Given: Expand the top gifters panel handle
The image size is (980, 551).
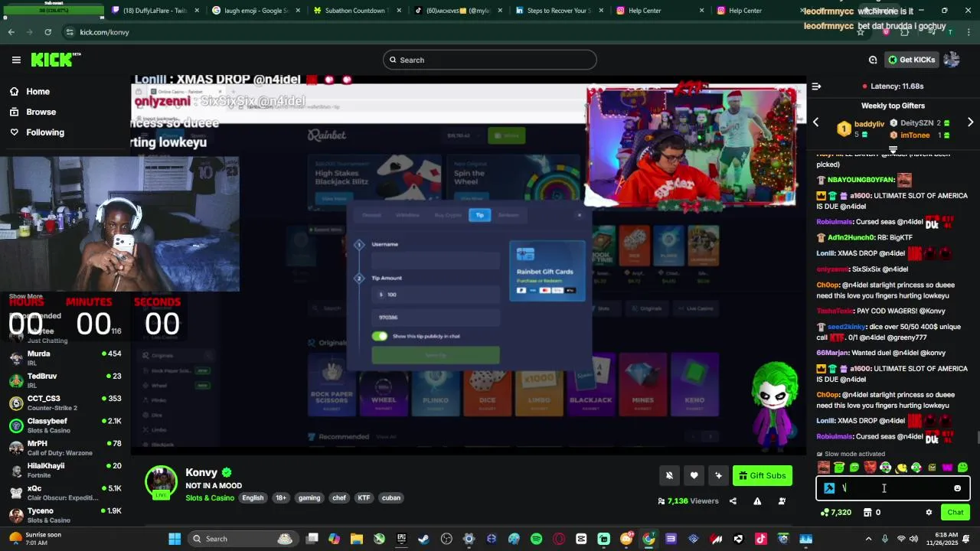Looking at the screenshot, I should [x=893, y=149].
